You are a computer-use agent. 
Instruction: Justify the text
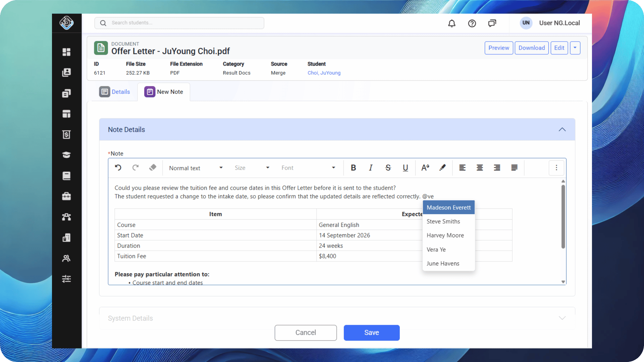514,168
